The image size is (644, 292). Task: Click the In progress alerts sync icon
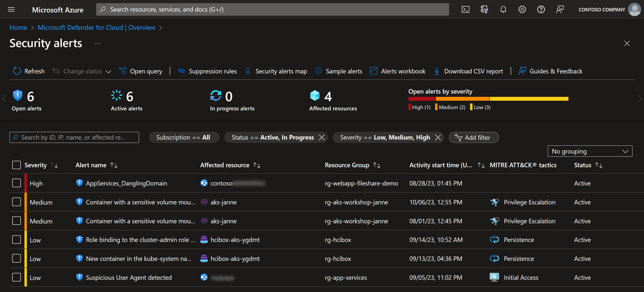(x=216, y=95)
